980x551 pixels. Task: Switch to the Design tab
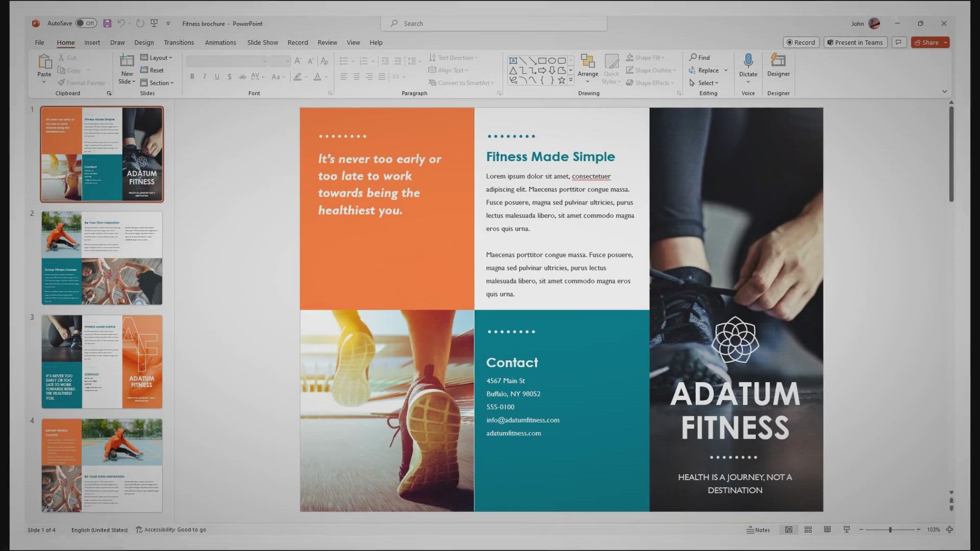pos(144,43)
